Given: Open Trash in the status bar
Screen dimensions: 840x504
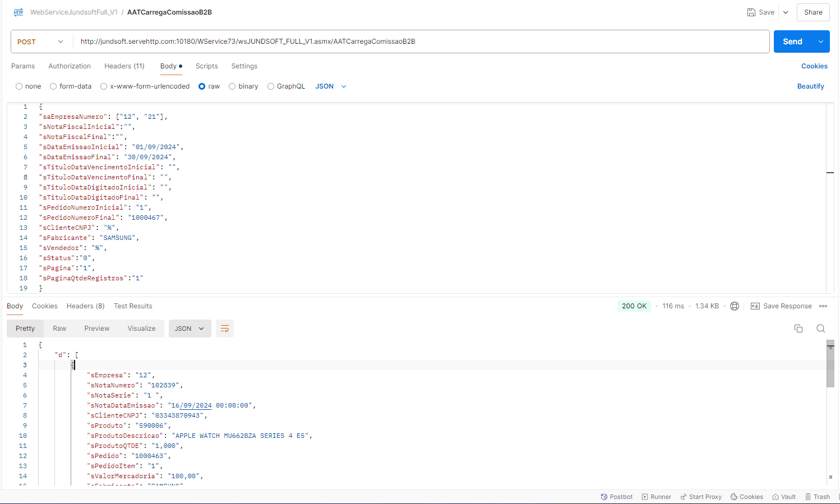Looking at the screenshot, I should (x=818, y=497).
